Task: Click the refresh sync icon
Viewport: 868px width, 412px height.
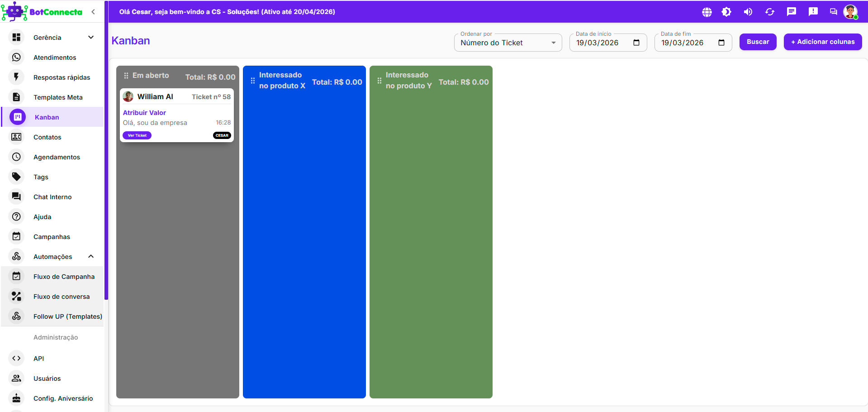Action: click(769, 12)
